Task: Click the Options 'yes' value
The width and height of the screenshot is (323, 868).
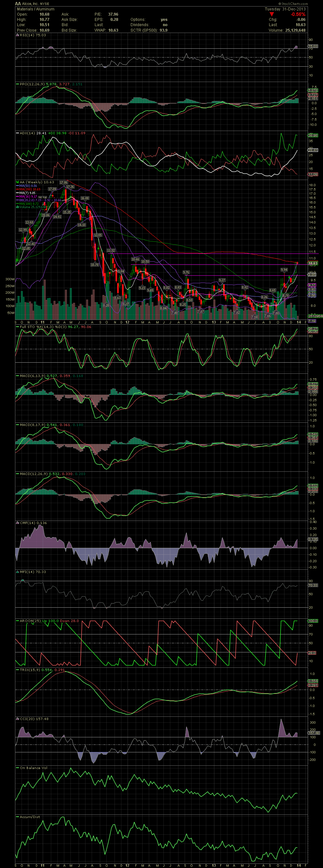Action: 164,20
